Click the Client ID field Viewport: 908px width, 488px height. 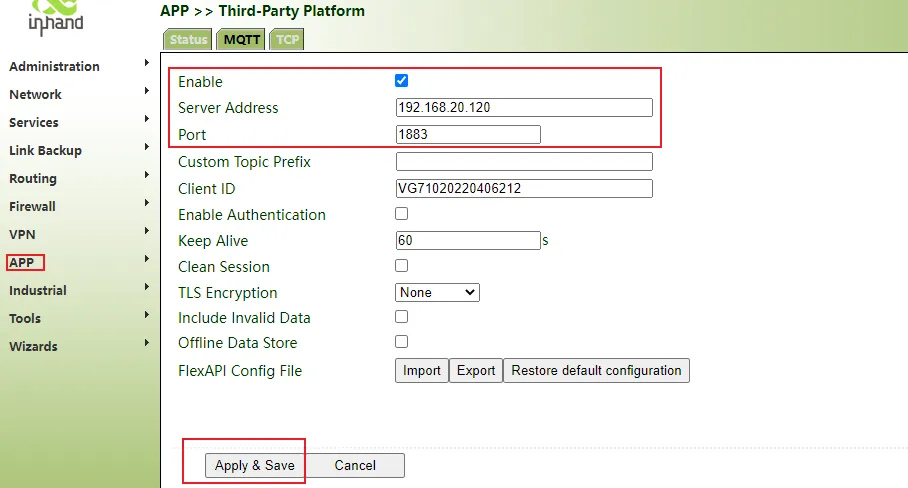[x=524, y=188]
